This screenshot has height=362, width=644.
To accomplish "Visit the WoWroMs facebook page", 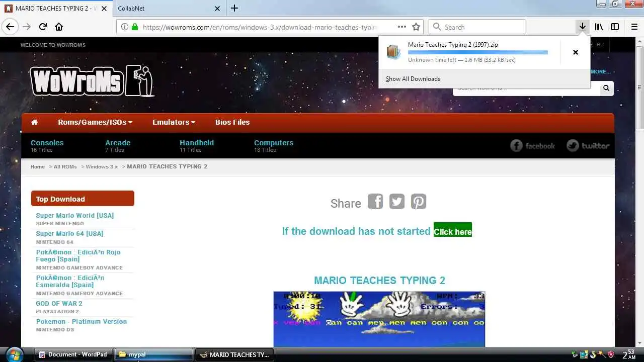I will pos(532,146).
